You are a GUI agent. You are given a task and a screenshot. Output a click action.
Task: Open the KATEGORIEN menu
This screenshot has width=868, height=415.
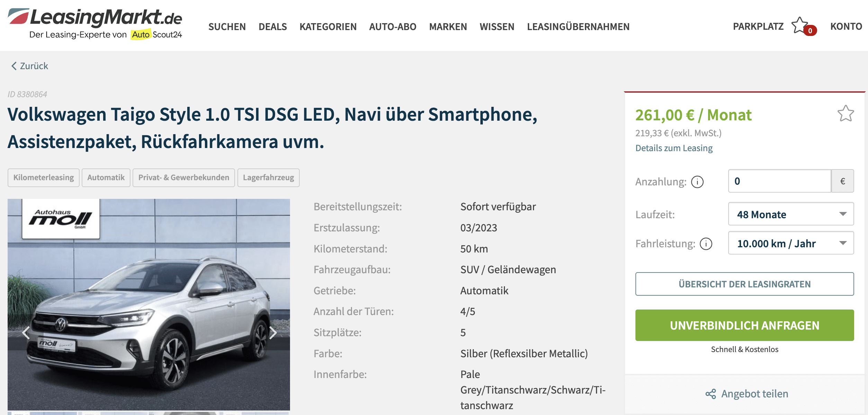click(328, 27)
